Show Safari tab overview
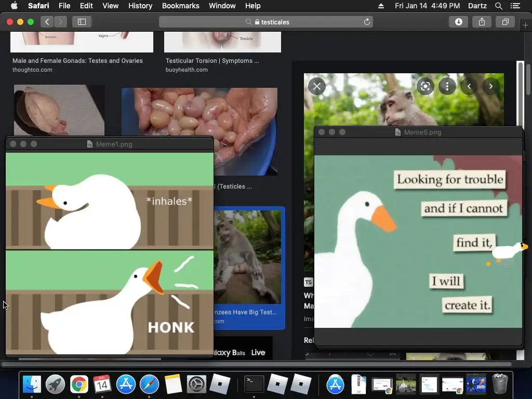 coord(505,22)
